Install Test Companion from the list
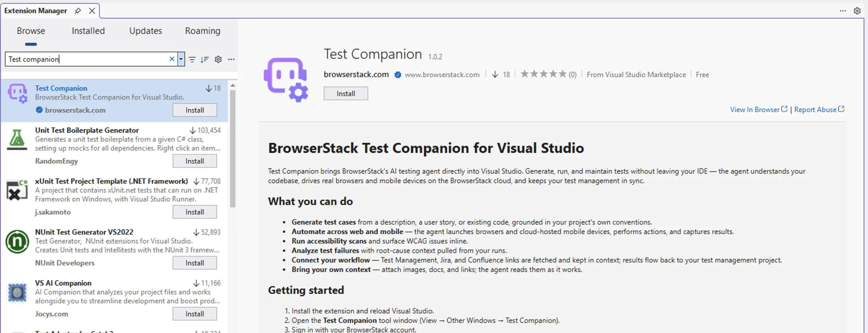Viewport: 868px width, 333px height. coord(195,110)
